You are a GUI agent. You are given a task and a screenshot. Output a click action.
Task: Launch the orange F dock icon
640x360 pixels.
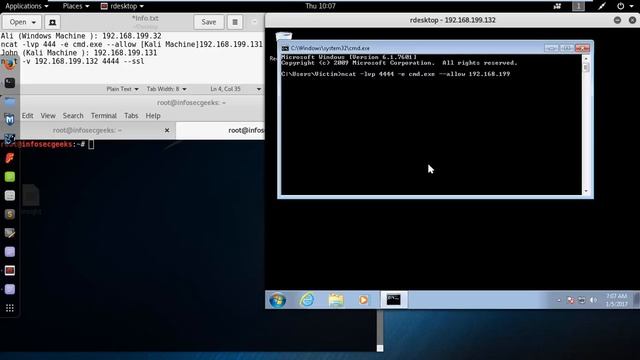pyautogui.click(x=10, y=158)
